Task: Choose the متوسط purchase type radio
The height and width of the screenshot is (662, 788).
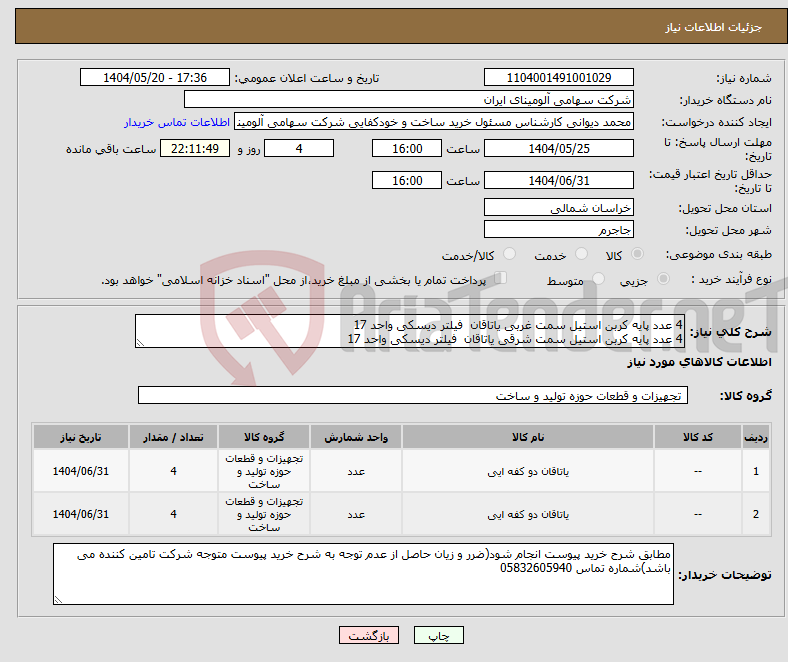Action: (x=600, y=281)
